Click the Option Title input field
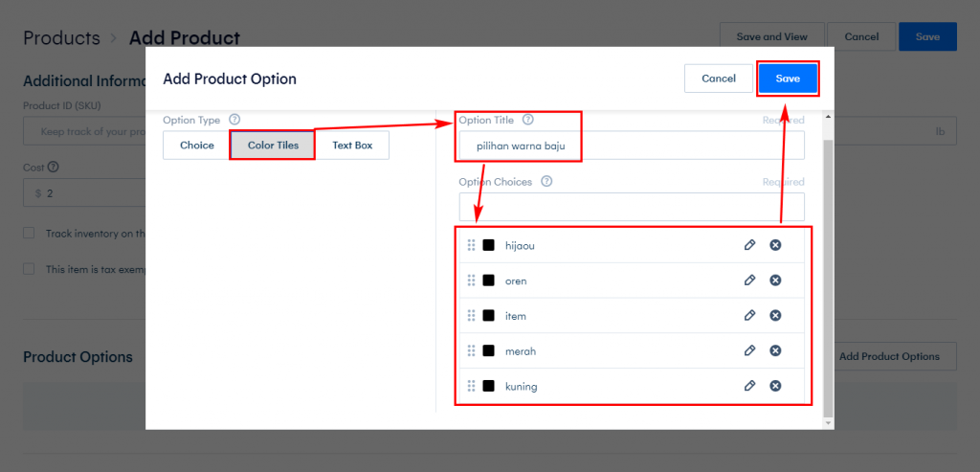Image resolution: width=980 pixels, height=472 pixels. click(632, 145)
